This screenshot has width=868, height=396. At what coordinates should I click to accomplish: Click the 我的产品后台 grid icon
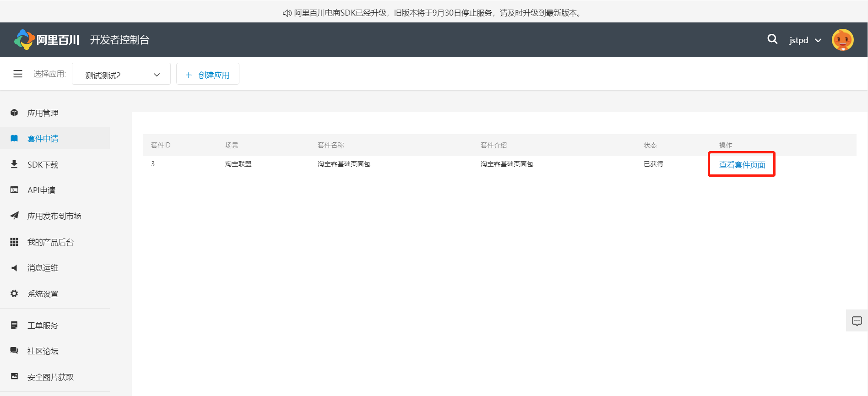14,242
